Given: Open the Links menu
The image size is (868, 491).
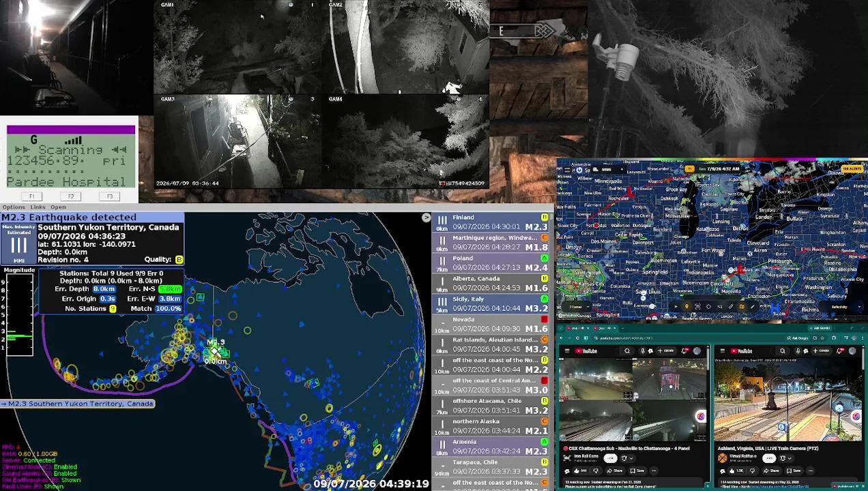Looking at the screenshot, I should pos(38,207).
